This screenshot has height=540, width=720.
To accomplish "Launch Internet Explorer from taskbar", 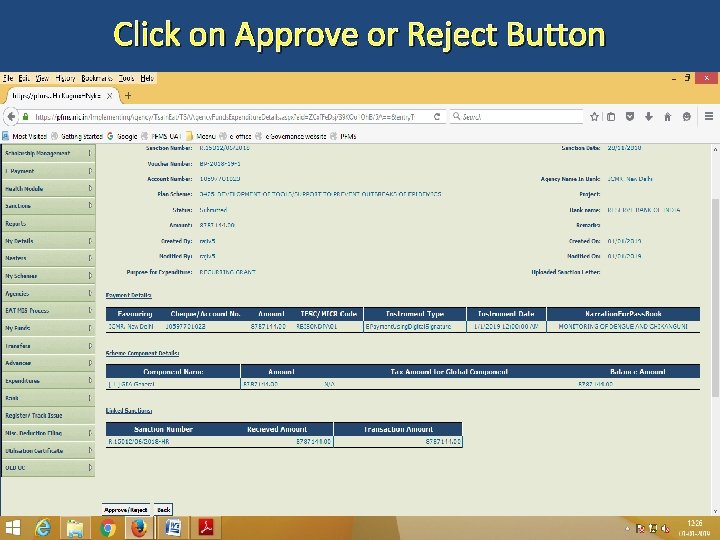I will pos(43,528).
